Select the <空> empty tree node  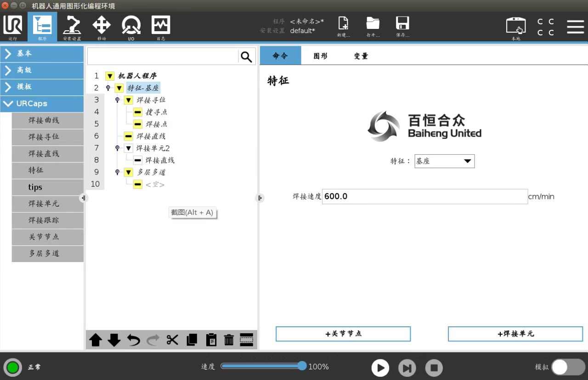point(155,184)
